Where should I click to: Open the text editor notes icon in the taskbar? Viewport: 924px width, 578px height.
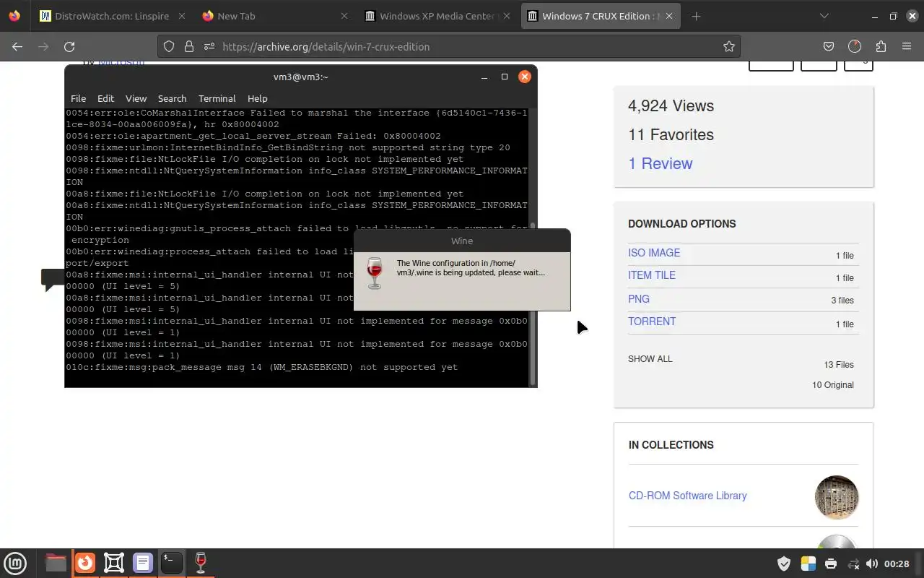coord(143,562)
